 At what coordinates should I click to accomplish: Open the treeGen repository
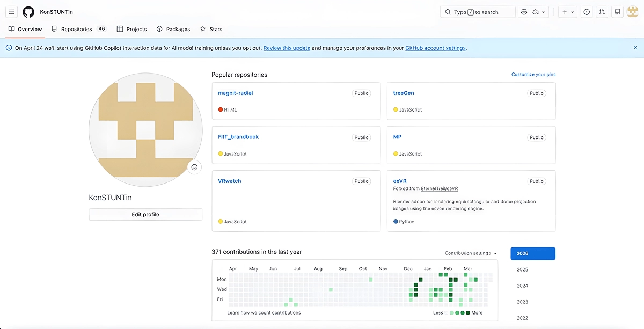pos(404,93)
